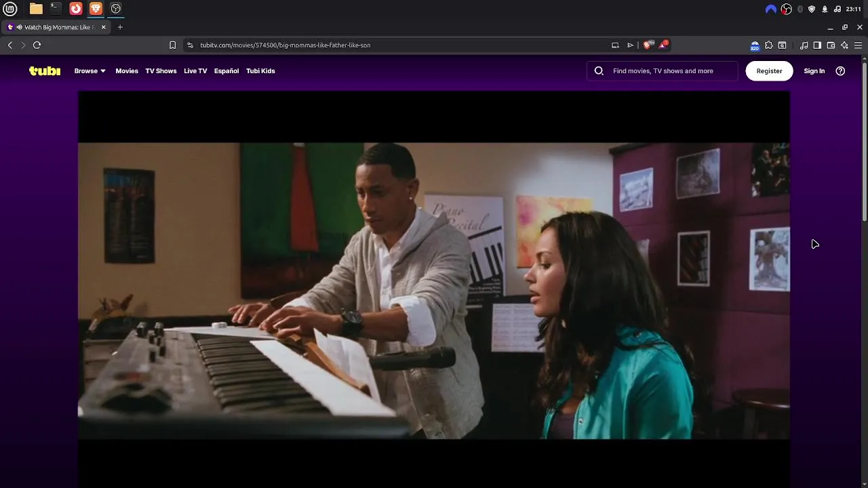Screen dimensions: 868x488
Task: Bookmark this page using the bookmark icon
Action: click(172, 45)
